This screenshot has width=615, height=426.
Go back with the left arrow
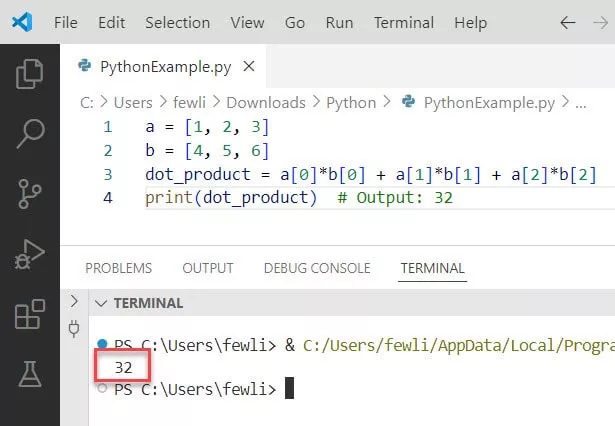tap(568, 22)
